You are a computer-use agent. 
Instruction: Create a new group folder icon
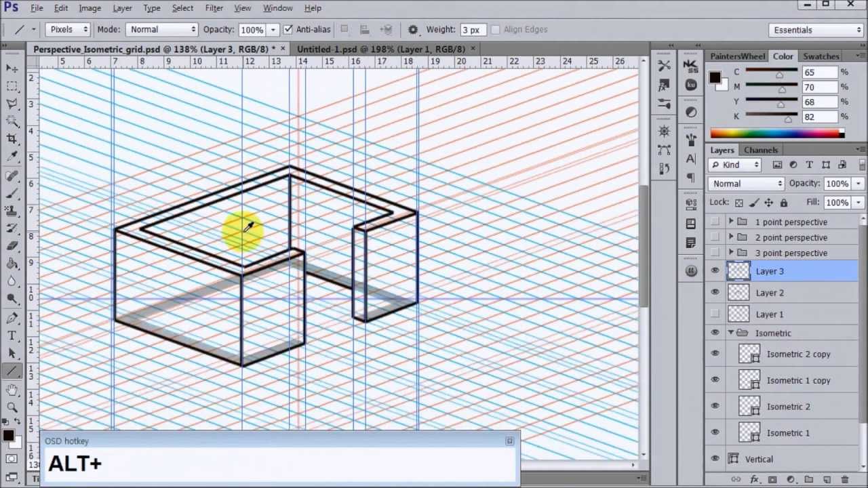pos(808,480)
